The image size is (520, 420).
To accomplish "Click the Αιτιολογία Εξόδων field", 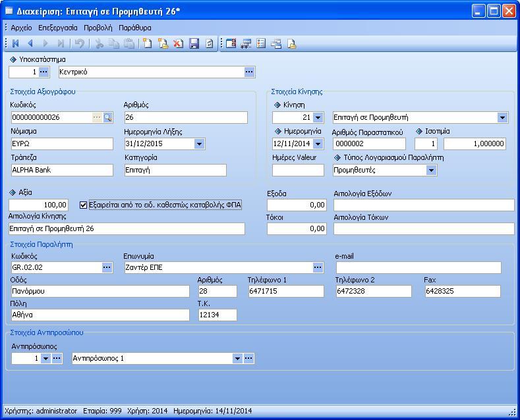I will point(424,205).
